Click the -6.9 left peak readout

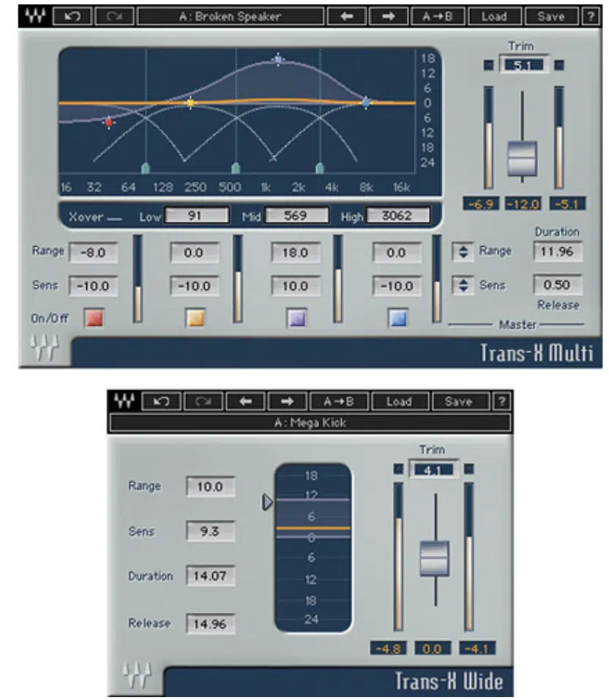coord(480,204)
